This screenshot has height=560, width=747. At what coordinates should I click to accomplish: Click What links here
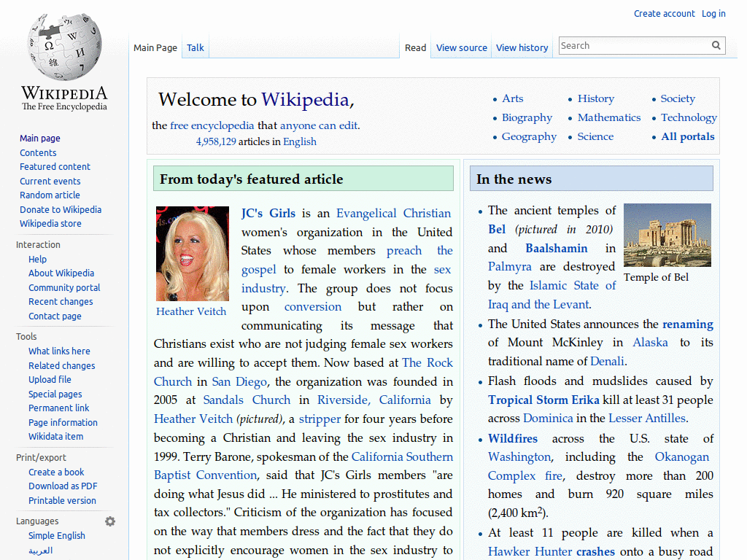click(x=59, y=351)
